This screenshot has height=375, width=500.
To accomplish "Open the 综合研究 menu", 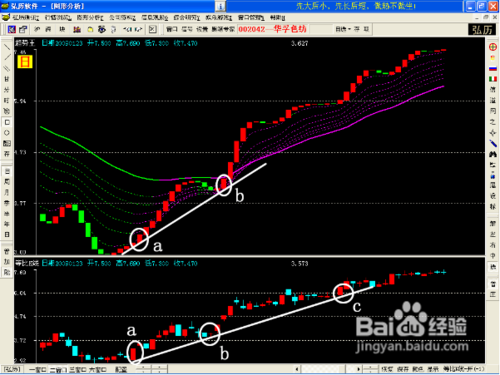I will (187, 17).
